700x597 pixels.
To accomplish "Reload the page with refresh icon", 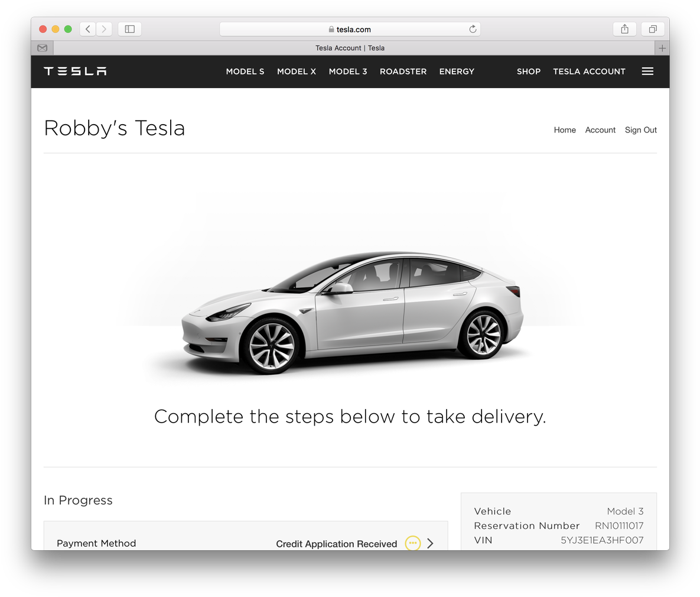I will (x=473, y=29).
